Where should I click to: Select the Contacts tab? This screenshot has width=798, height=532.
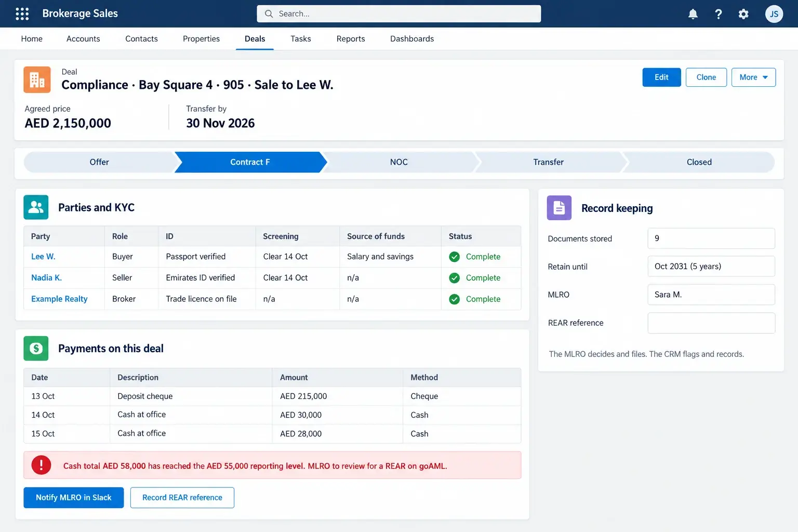pyautogui.click(x=141, y=39)
